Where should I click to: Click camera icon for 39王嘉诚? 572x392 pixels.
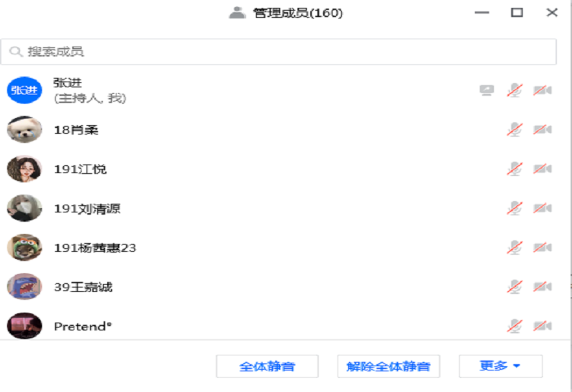[x=543, y=287]
